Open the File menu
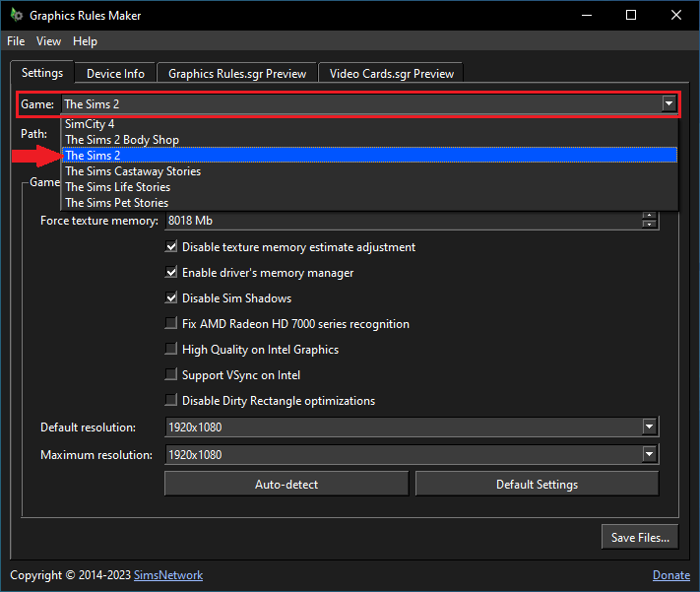The height and width of the screenshot is (592, 700). pos(16,41)
